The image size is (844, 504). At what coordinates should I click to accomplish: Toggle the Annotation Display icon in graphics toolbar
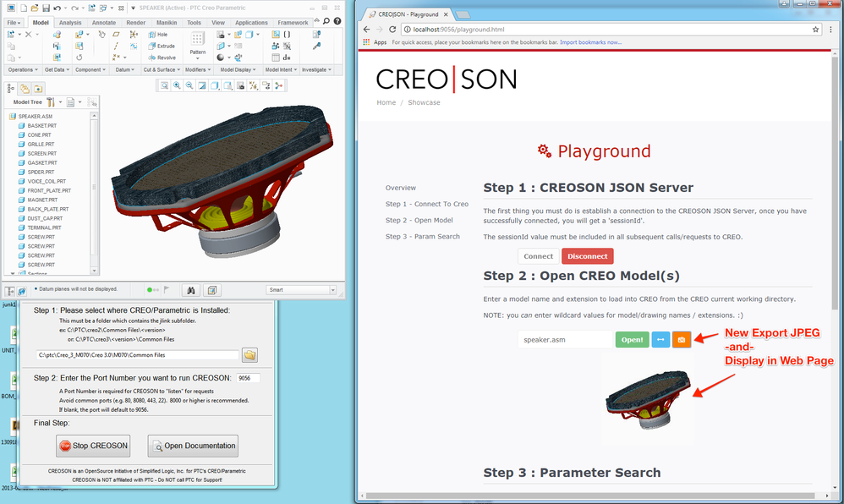(x=266, y=85)
